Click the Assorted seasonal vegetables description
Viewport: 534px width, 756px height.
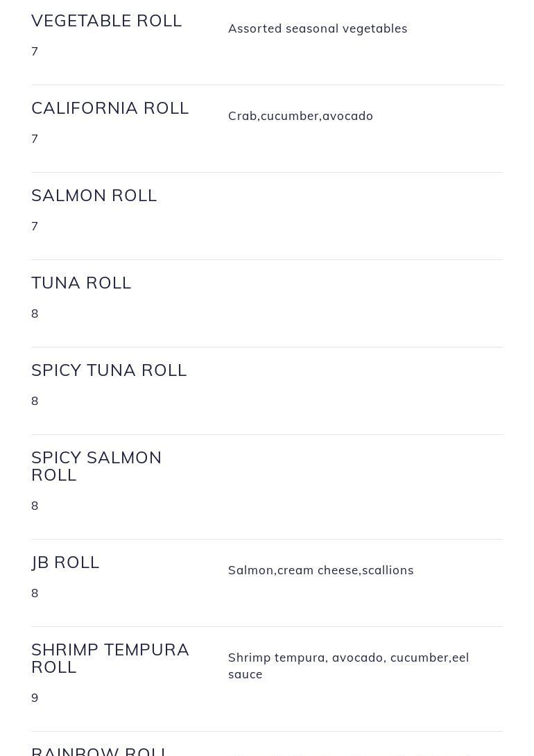(x=318, y=29)
